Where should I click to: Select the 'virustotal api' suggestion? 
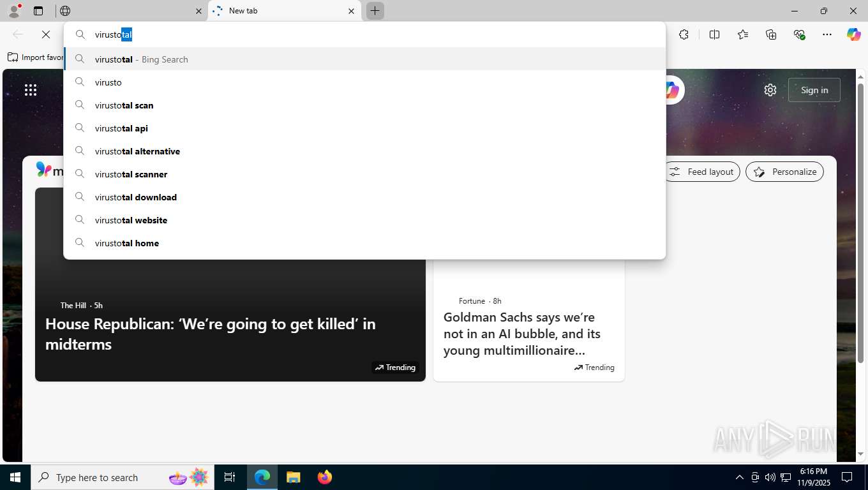364,128
